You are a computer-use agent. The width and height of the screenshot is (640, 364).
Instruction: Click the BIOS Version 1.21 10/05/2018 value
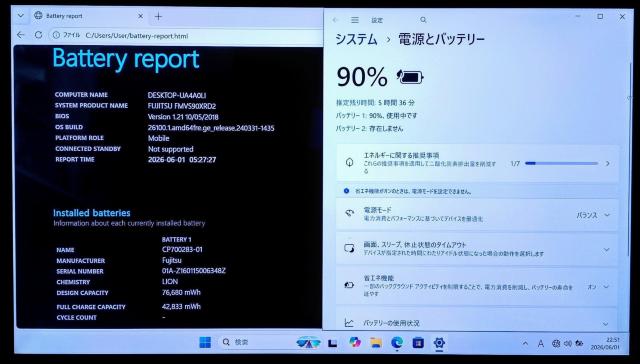pyautogui.click(x=183, y=117)
